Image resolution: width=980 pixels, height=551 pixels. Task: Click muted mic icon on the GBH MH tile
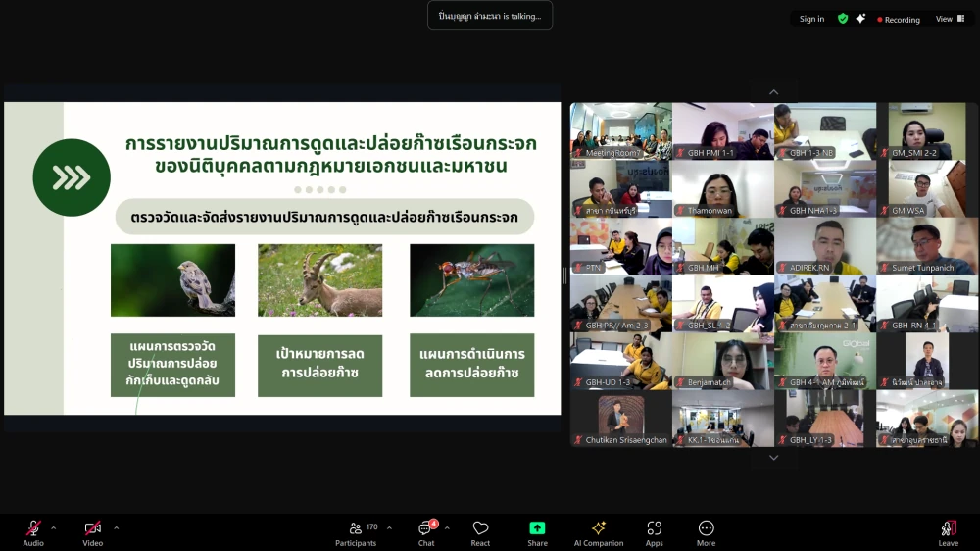[x=681, y=268]
